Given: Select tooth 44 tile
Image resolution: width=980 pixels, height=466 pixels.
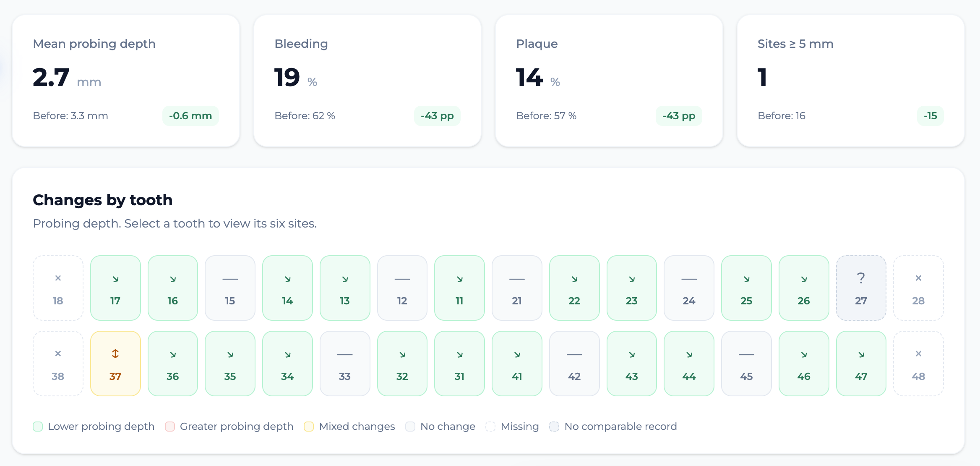Looking at the screenshot, I should 689,364.
